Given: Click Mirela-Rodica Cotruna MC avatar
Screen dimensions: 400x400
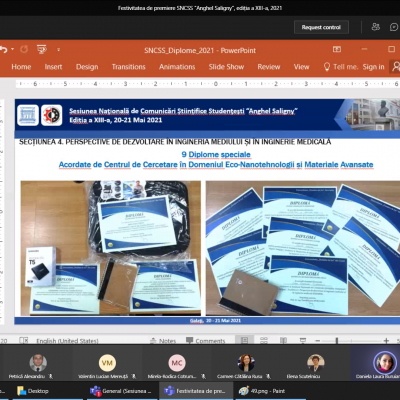Looking at the screenshot, I should [177, 363].
